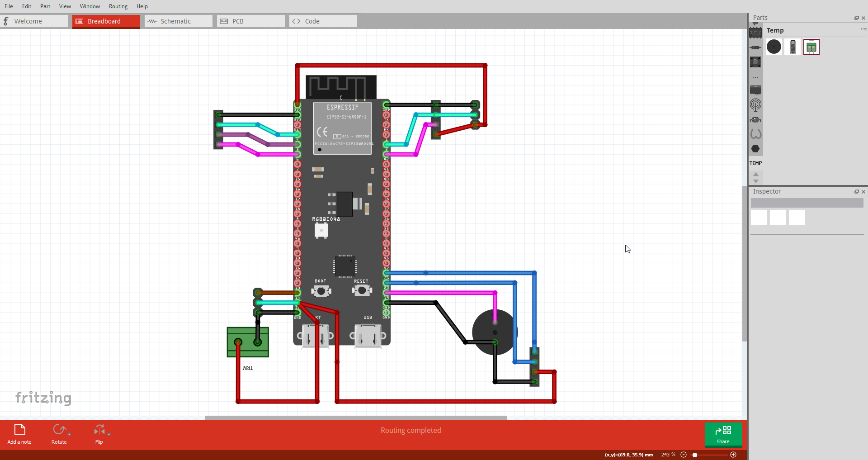The image size is (868, 460).
Task: Click the green Share button
Action: (x=723, y=434)
